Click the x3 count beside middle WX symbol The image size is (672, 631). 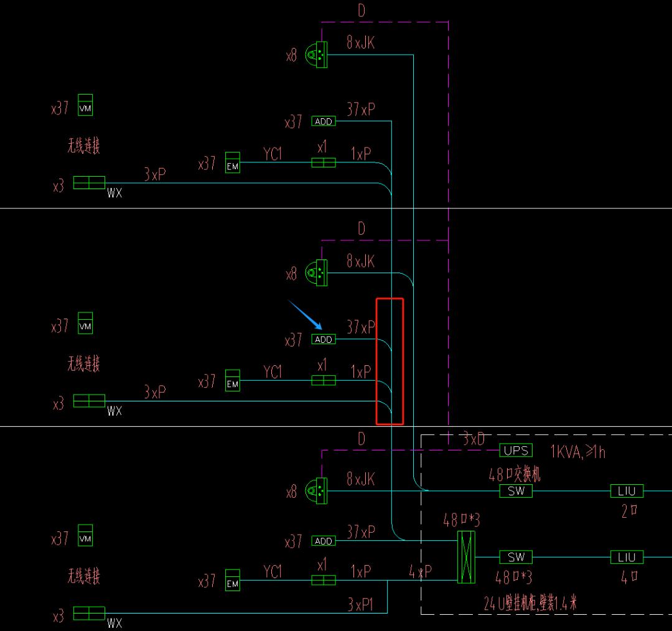click(x=58, y=404)
